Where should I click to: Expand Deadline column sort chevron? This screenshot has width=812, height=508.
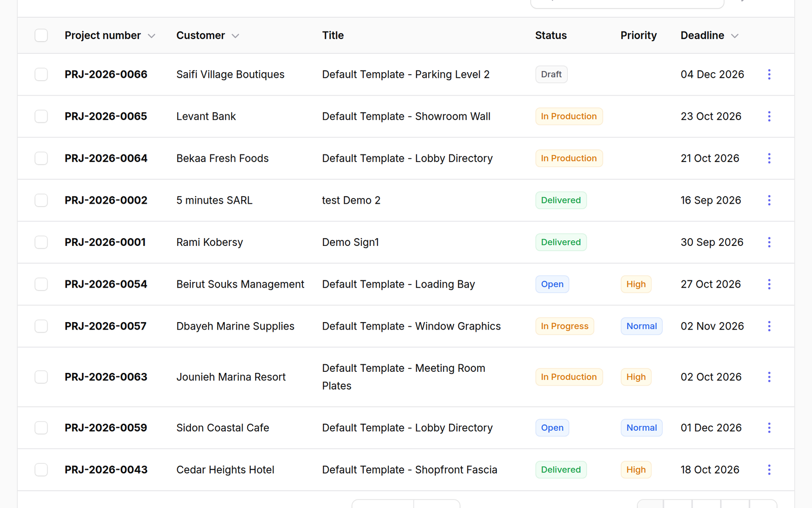pos(734,36)
